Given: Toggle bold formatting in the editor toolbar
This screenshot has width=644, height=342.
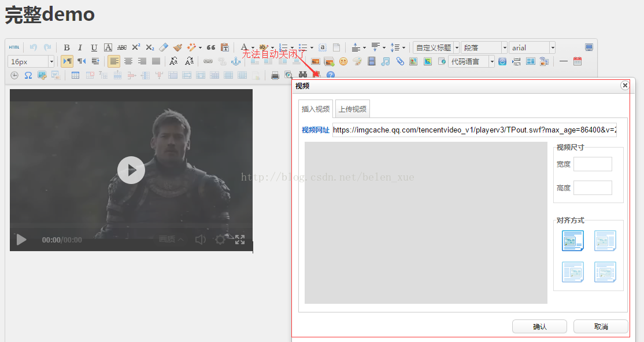Looking at the screenshot, I should (x=66, y=47).
